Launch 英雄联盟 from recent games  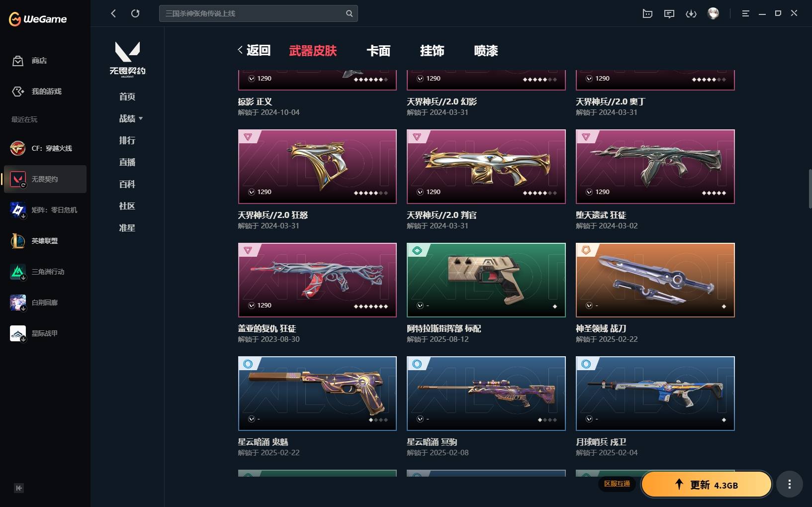45,241
